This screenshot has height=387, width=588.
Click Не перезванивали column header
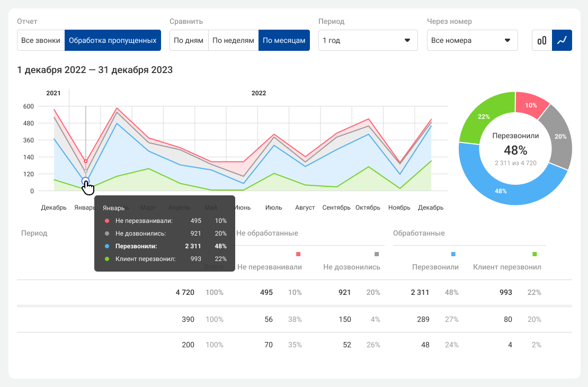click(270, 267)
